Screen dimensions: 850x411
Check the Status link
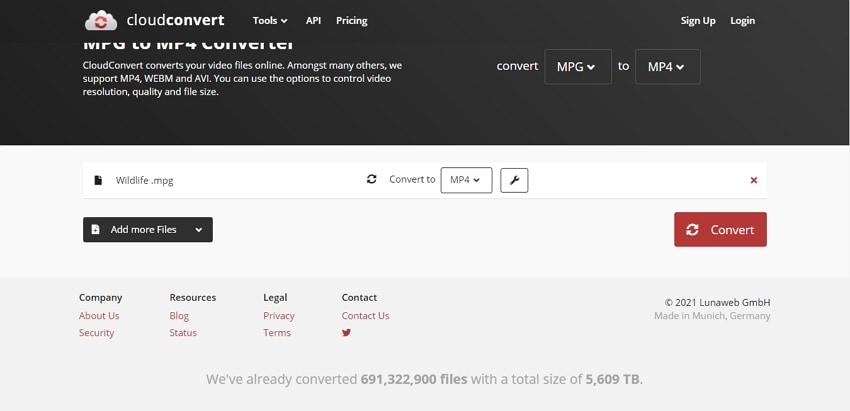183,333
